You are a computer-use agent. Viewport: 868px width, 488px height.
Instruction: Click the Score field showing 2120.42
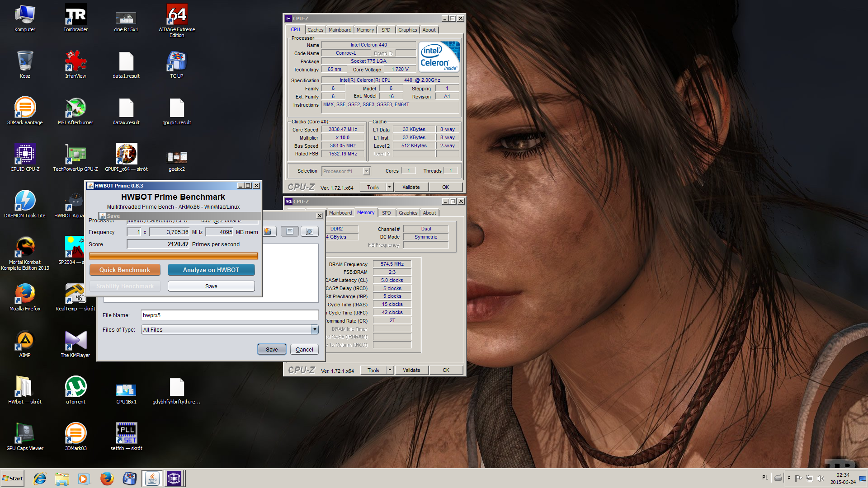pos(158,244)
